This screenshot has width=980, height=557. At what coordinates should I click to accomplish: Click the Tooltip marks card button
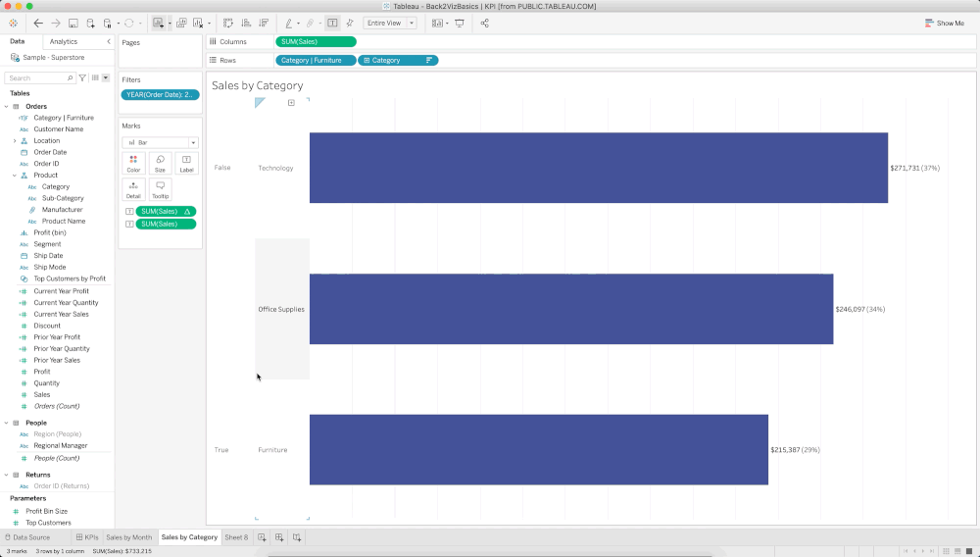160,190
